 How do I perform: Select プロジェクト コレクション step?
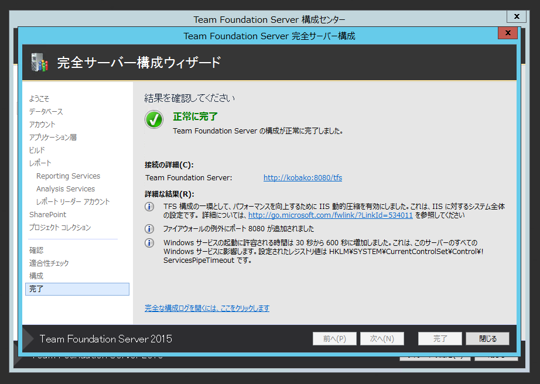coord(60,227)
